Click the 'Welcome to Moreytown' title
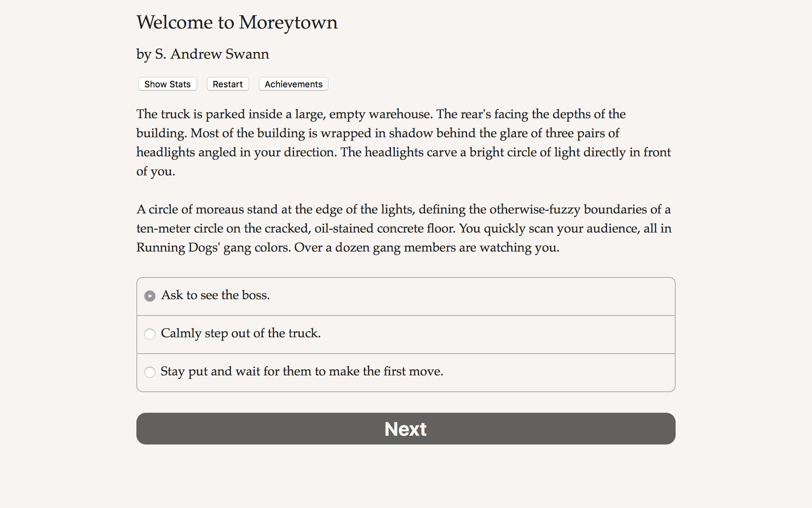The height and width of the screenshot is (508, 812). click(x=237, y=22)
